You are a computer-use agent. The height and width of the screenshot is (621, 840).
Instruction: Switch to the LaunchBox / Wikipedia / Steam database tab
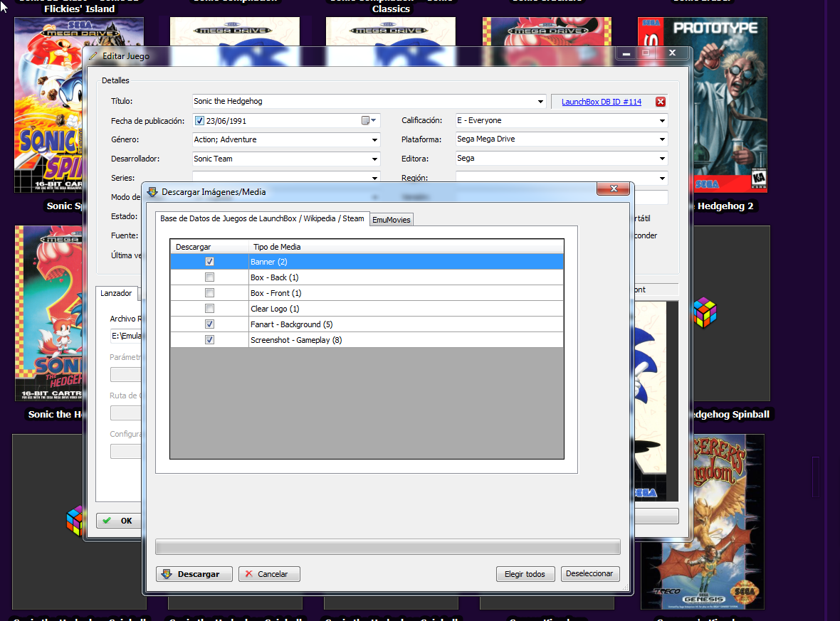(262, 218)
